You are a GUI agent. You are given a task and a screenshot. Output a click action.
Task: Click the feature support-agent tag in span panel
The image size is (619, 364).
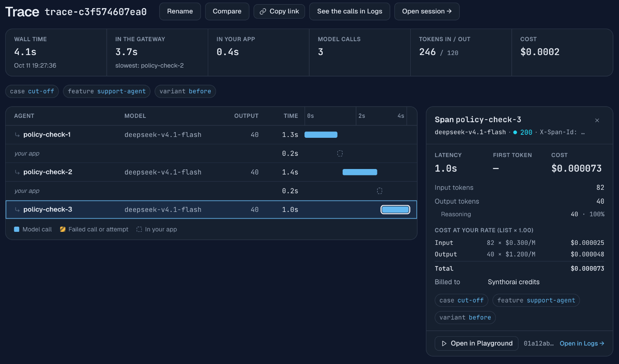click(x=536, y=300)
